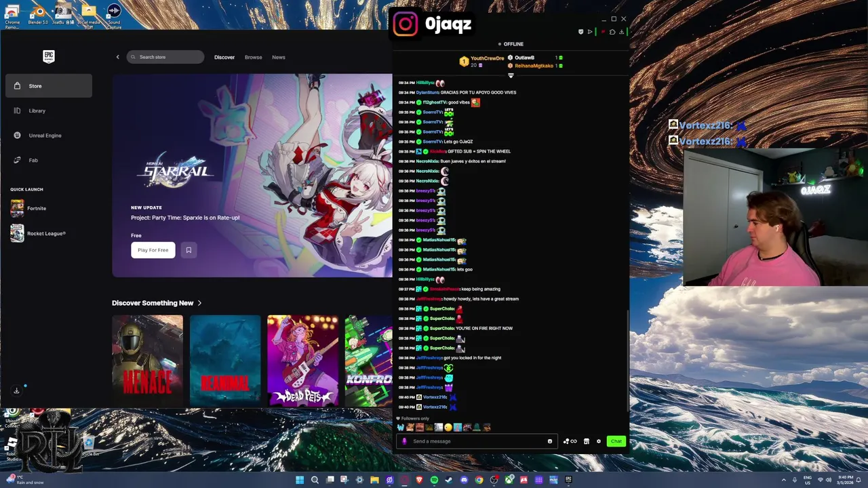
Task: Open Unreal Engine in Epic sidebar
Action: click(x=49, y=136)
